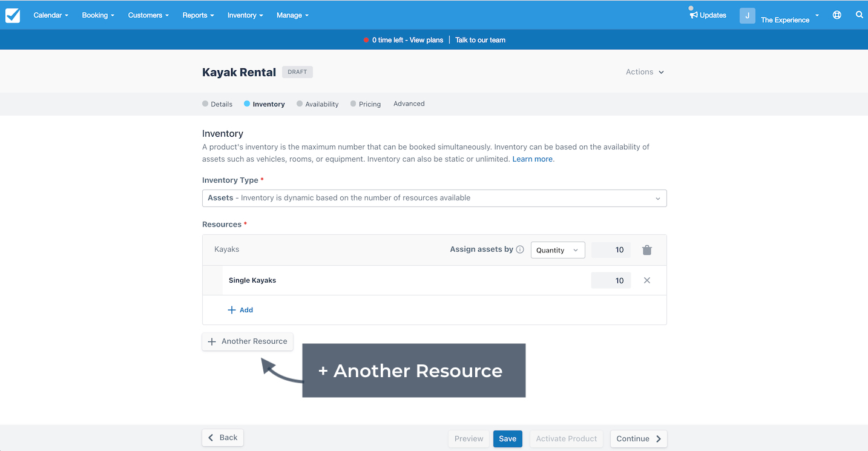This screenshot has height=451, width=868.
Task: Go to the Details step tab
Action: (217, 104)
